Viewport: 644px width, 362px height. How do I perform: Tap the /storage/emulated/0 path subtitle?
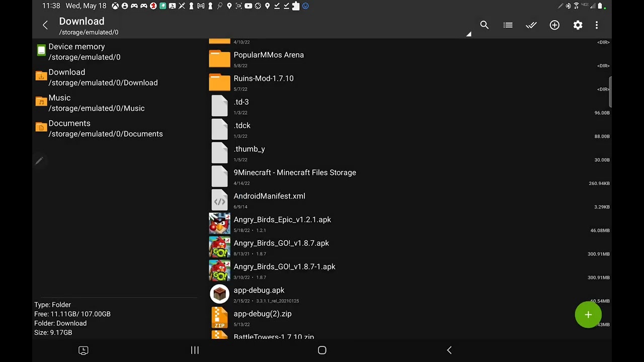[x=89, y=32]
